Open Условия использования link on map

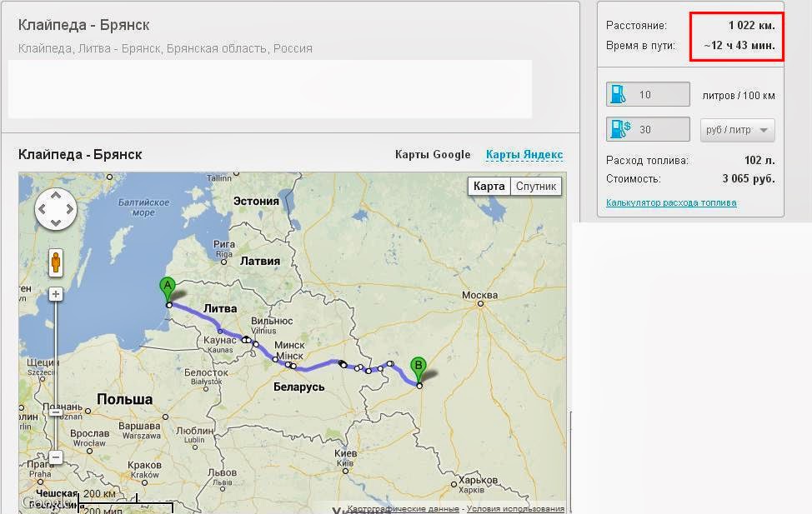click(515, 508)
